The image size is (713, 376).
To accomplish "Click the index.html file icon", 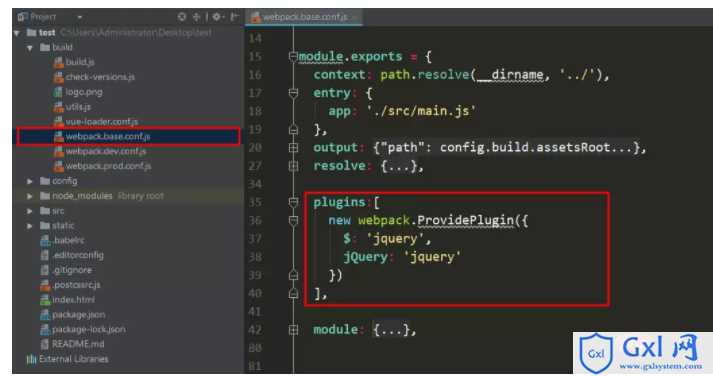I will [x=45, y=300].
